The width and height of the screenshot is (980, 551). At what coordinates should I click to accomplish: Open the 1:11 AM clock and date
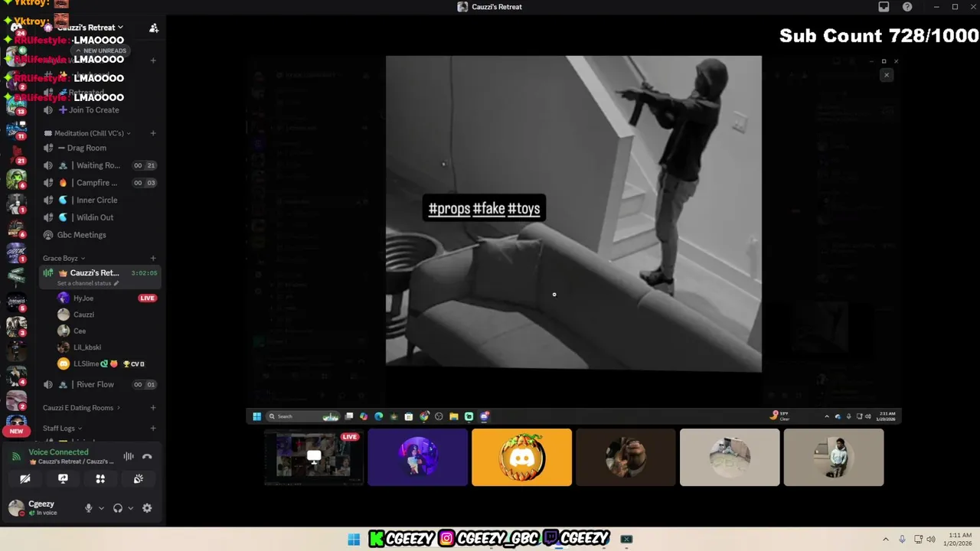(x=959, y=540)
